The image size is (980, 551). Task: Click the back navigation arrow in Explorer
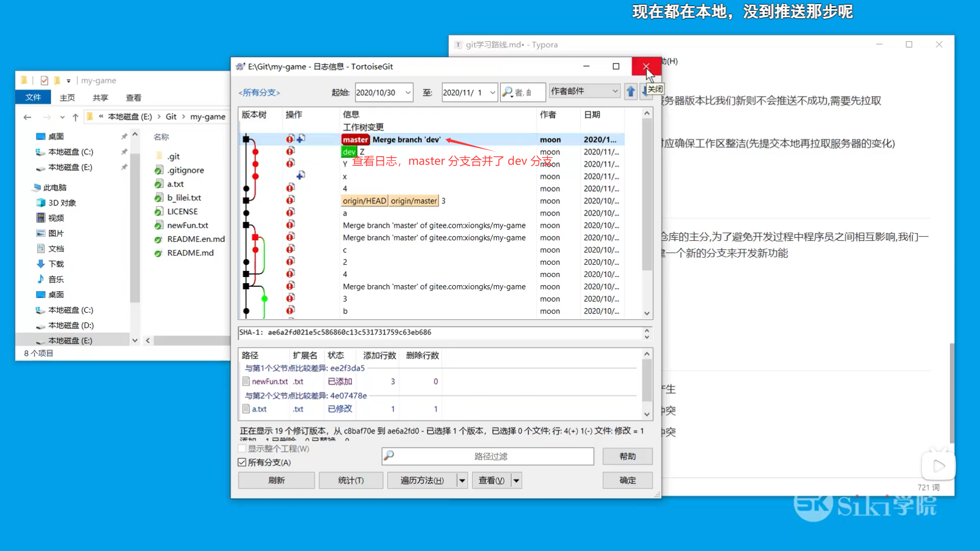tap(27, 117)
